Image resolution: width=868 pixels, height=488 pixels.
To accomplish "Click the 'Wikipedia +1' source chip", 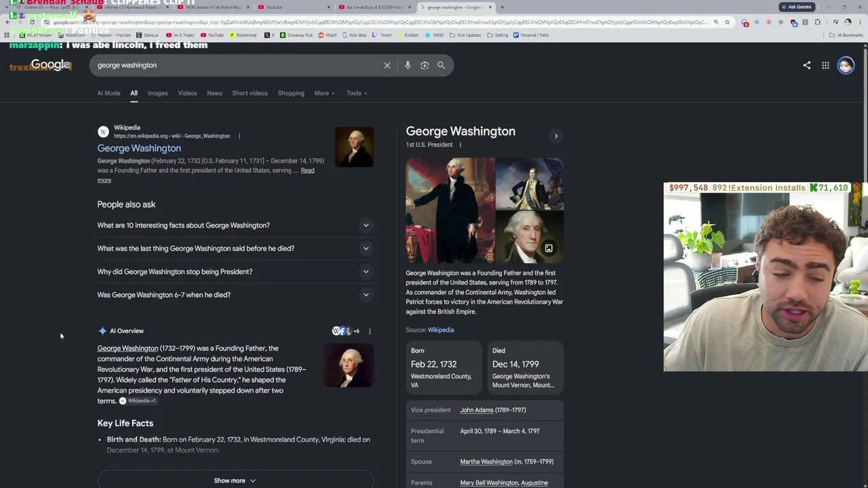I will click(x=138, y=401).
